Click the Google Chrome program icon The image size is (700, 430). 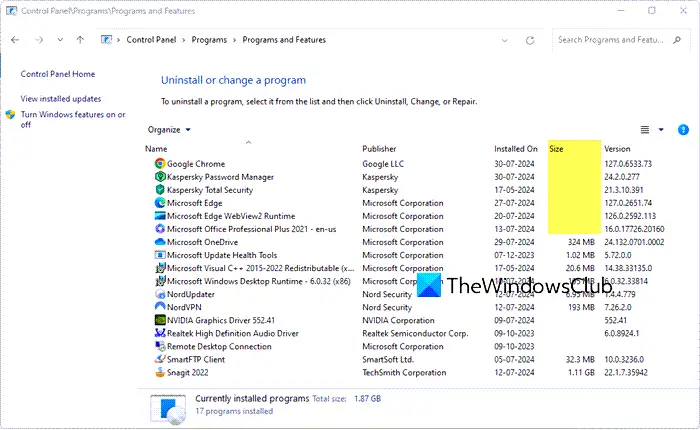tap(160, 164)
